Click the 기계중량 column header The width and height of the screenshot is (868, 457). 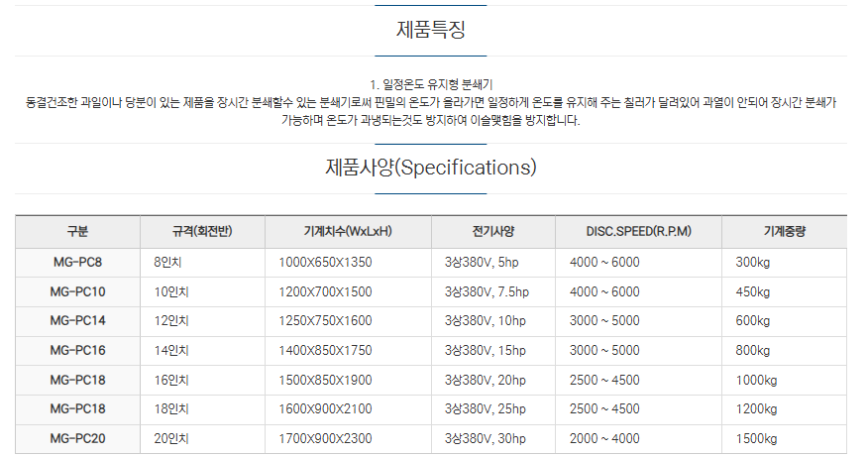(x=785, y=232)
